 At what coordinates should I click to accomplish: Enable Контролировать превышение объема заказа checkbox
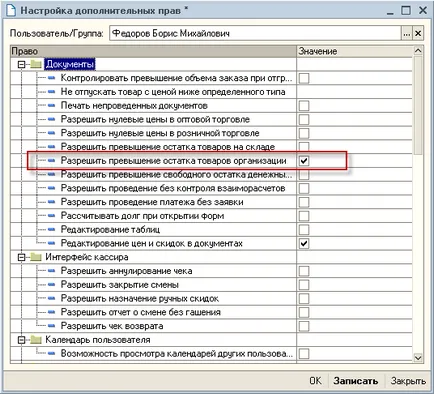304,78
